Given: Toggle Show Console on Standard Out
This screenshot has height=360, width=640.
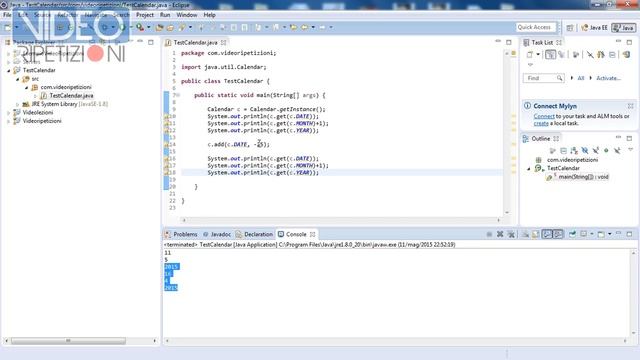Looking at the screenshot, I should pos(547,234).
